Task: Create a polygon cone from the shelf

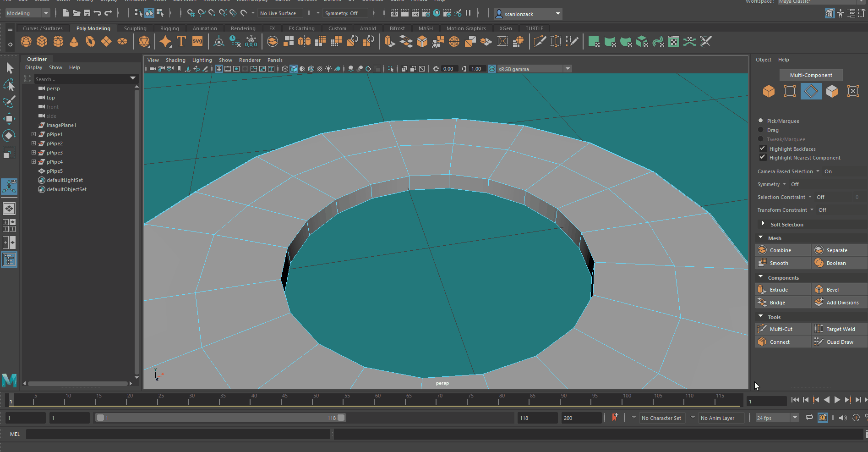Action: (74, 42)
